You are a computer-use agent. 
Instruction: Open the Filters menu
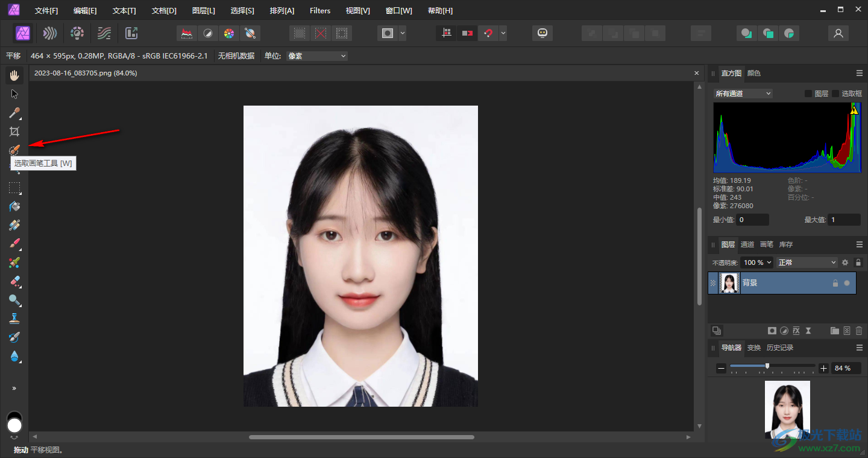[x=320, y=11]
